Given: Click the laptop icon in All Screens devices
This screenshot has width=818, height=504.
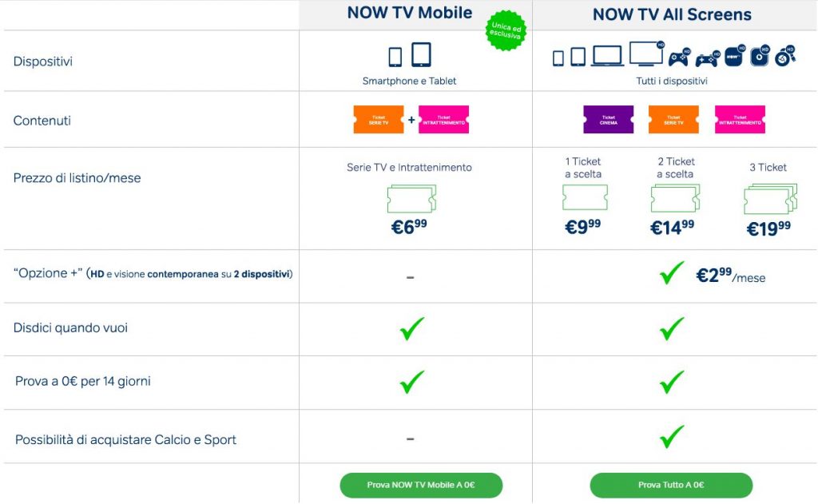Looking at the screenshot, I should pyautogui.click(x=607, y=56).
